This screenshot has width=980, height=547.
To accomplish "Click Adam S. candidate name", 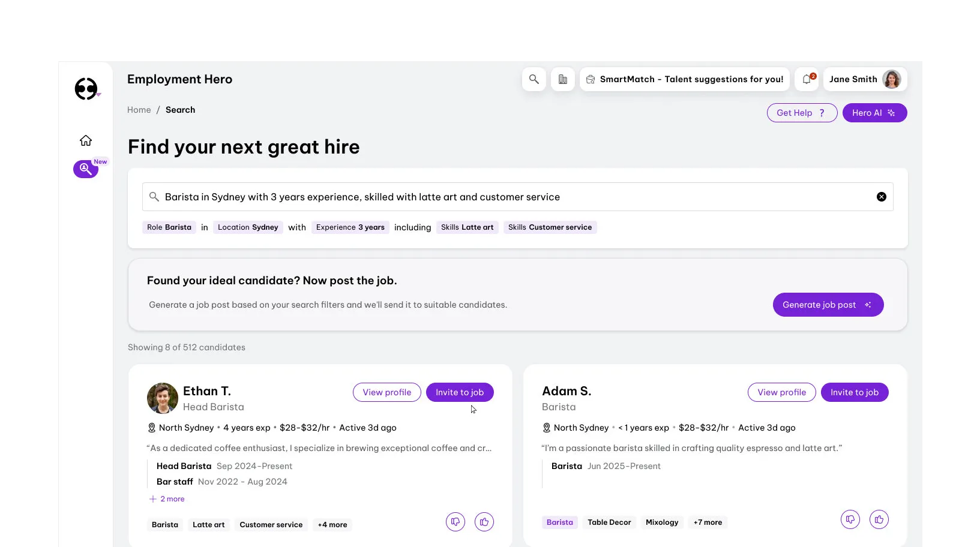I will [567, 391].
